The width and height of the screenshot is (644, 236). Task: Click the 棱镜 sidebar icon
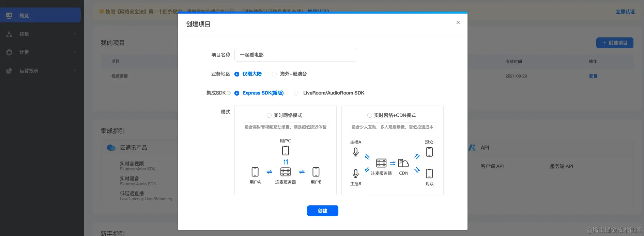9,34
